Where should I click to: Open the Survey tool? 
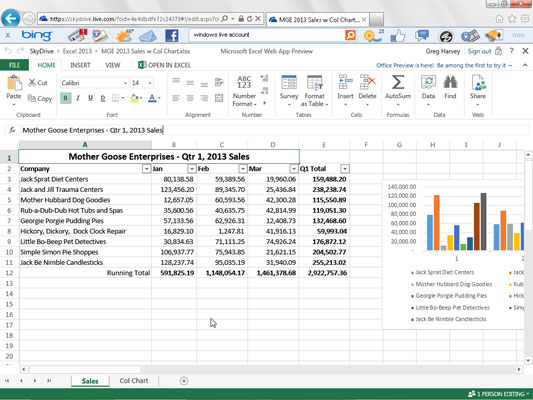(289, 90)
